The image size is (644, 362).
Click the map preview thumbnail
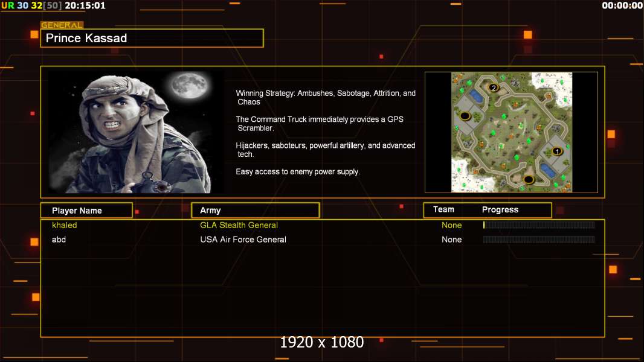511,132
